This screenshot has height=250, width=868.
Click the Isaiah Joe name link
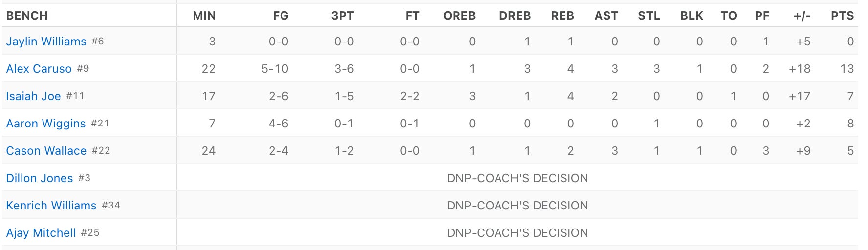point(33,96)
